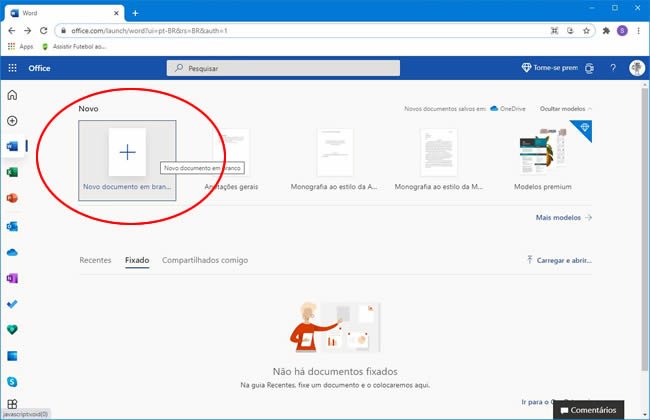This screenshot has width=650, height=420.
Task: Bookmark this page with the star icon
Action: 588,31
